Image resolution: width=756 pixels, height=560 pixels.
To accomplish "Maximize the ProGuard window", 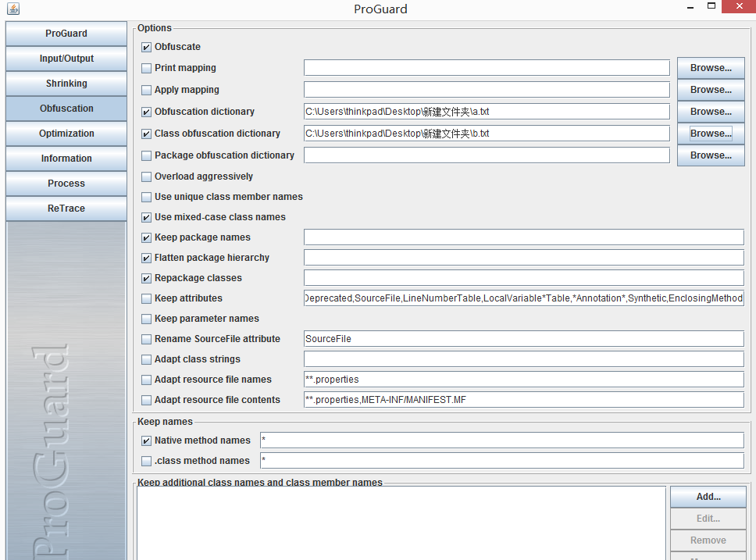I will coord(711,6).
